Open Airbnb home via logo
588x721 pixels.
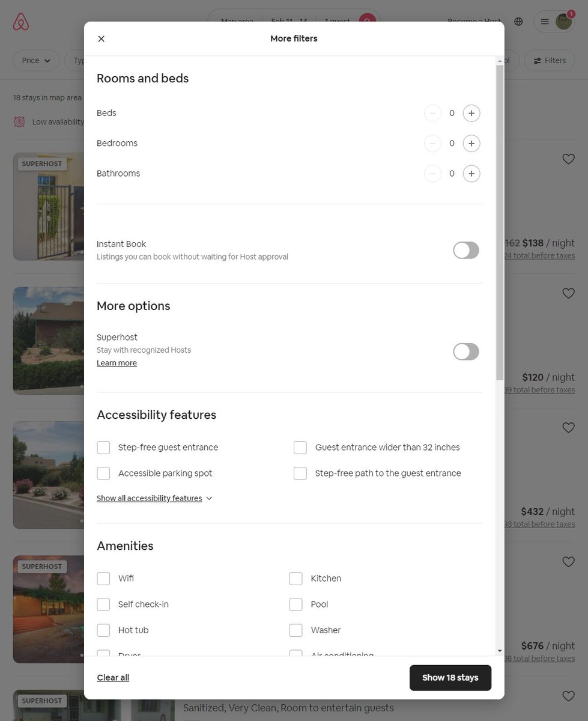point(21,22)
